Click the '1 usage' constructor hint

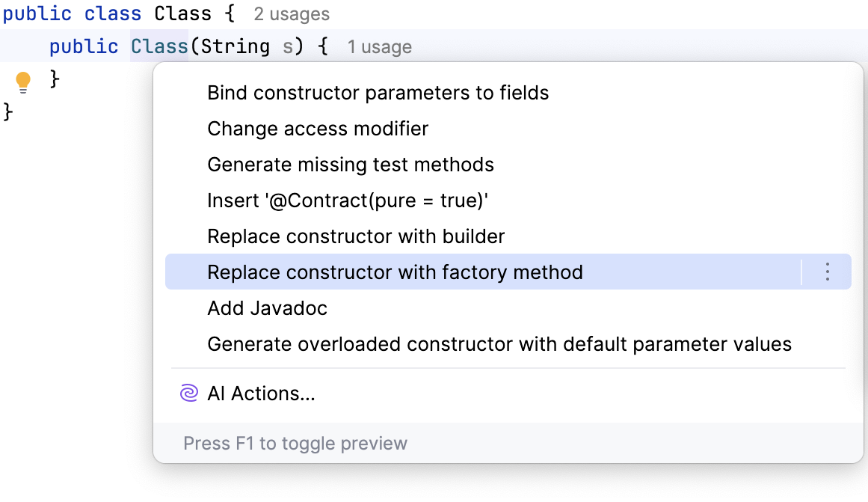(379, 46)
